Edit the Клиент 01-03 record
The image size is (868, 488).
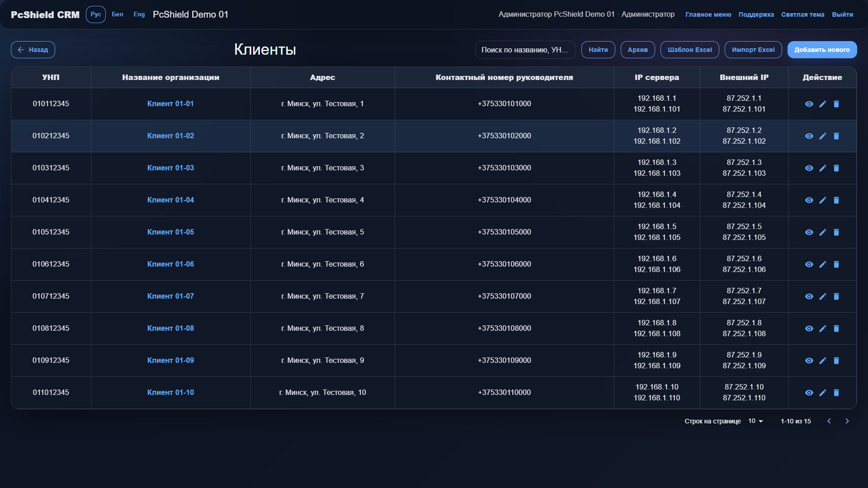[x=823, y=168]
